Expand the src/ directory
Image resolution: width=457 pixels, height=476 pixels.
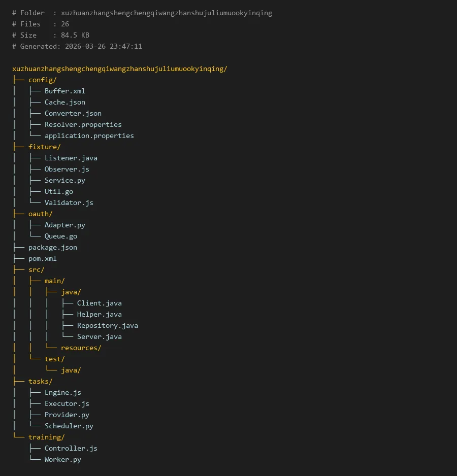36,269
